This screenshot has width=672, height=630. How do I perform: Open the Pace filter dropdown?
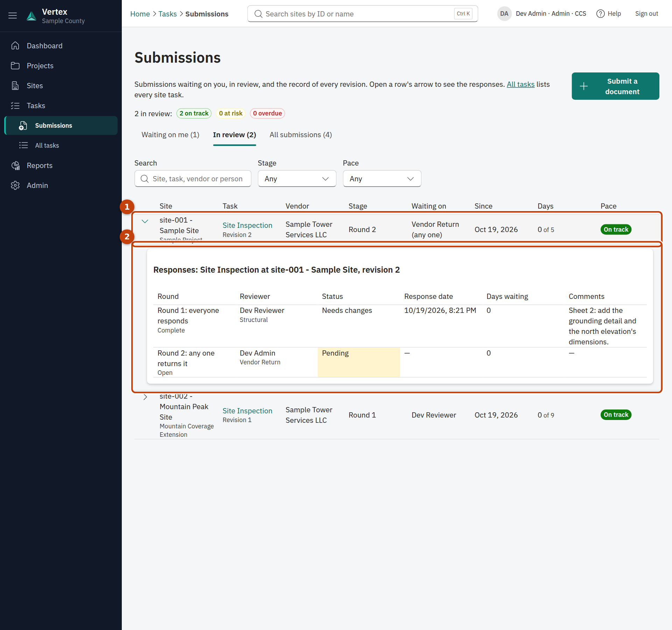coord(382,179)
